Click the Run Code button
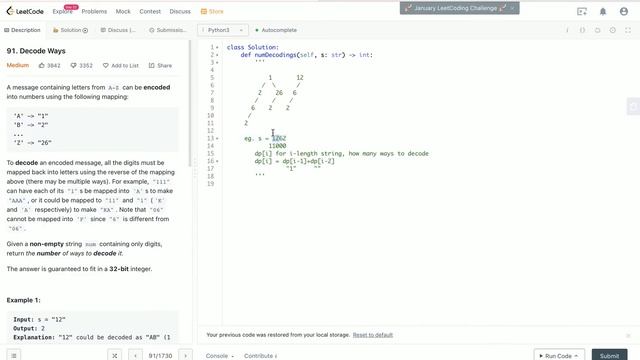The height and width of the screenshot is (360, 640). tap(559, 356)
